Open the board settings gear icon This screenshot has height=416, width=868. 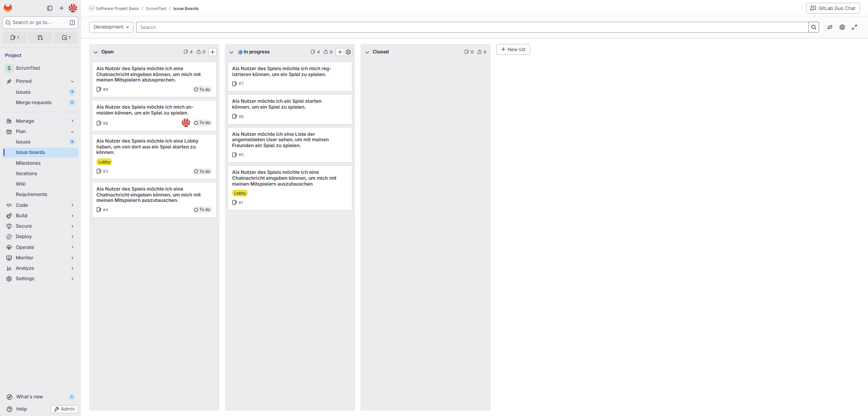tap(842, 27)
